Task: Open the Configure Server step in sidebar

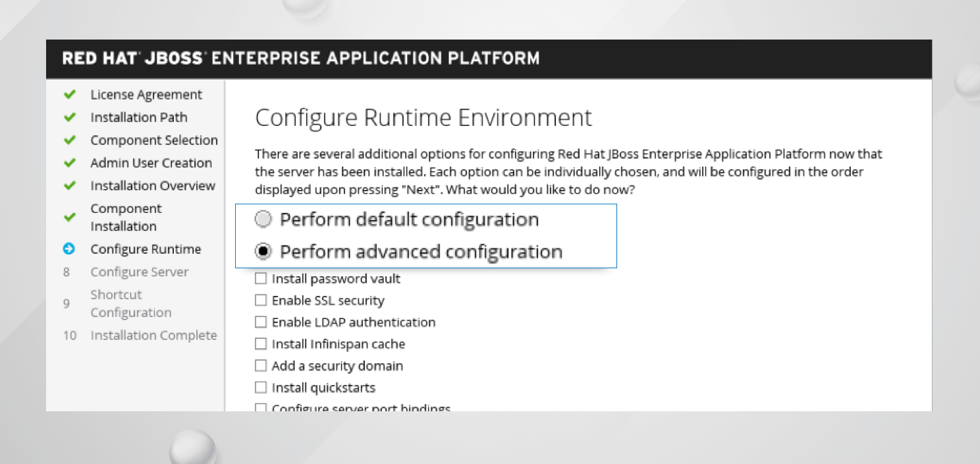Action: pos(140,272)
